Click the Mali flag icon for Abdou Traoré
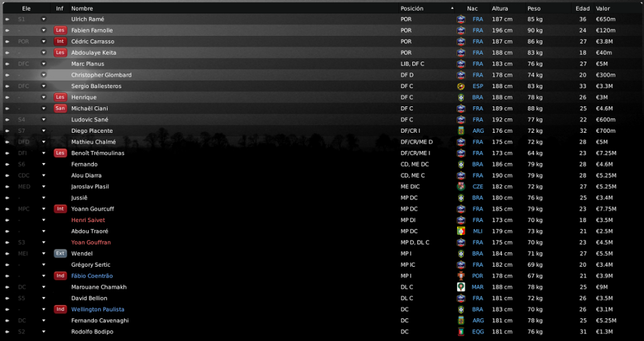Screen dimensions: 644x341 click(x=461, y=231)
